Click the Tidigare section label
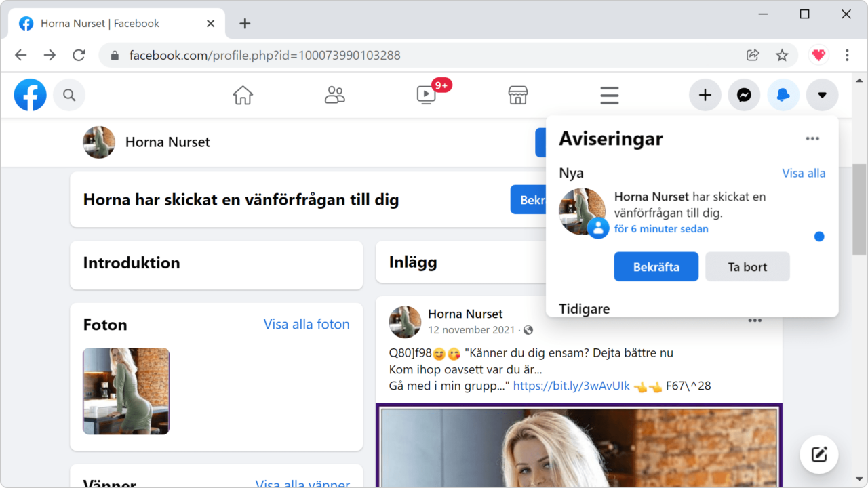This screenshot has height=488, width=868. pos(585,309)
